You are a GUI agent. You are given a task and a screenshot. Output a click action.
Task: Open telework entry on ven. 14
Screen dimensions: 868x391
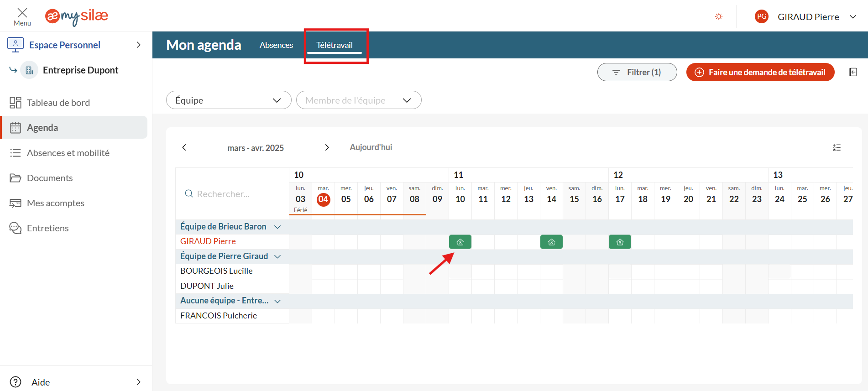(551, 242)
